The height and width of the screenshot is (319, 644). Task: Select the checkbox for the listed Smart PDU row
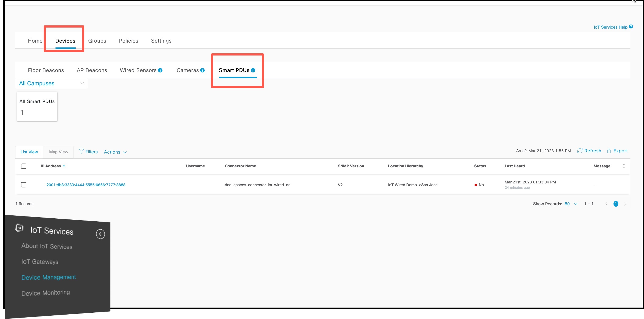24,185
